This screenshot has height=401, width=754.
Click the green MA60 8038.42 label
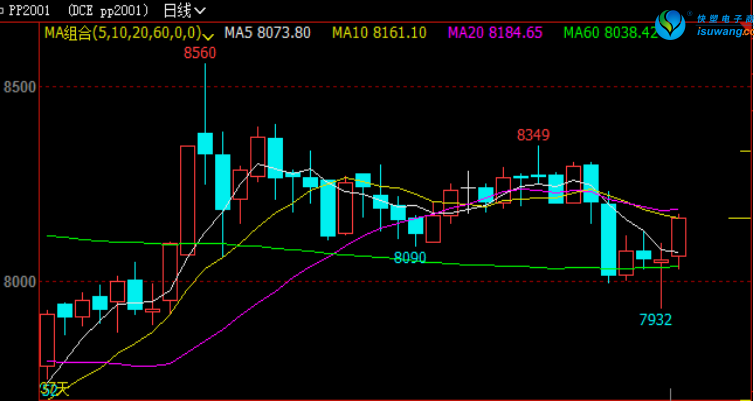[609, 32]
